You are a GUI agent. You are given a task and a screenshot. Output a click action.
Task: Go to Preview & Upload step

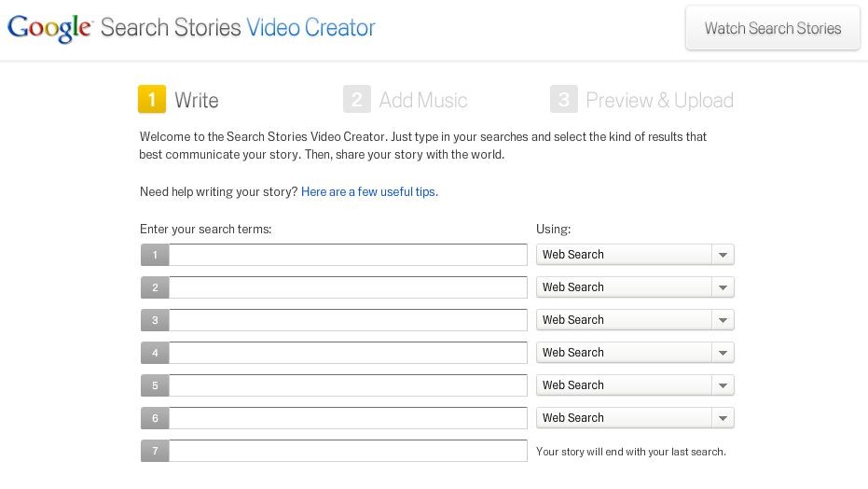[659, 100]
